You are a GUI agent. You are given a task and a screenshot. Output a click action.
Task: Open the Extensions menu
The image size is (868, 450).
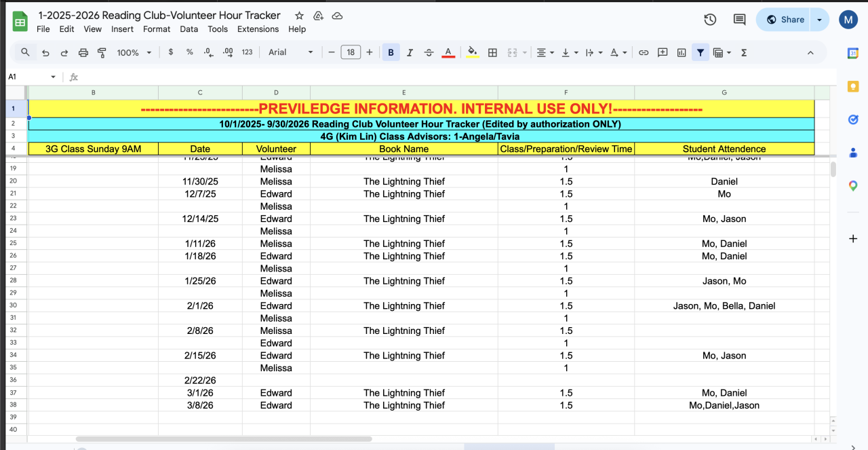pos(258,29)
